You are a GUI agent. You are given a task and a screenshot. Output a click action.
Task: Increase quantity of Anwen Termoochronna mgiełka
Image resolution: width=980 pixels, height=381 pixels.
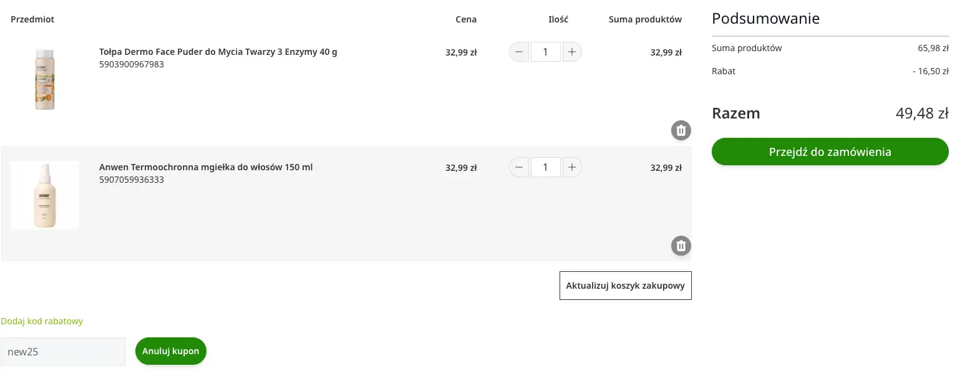tap(571, 167)
